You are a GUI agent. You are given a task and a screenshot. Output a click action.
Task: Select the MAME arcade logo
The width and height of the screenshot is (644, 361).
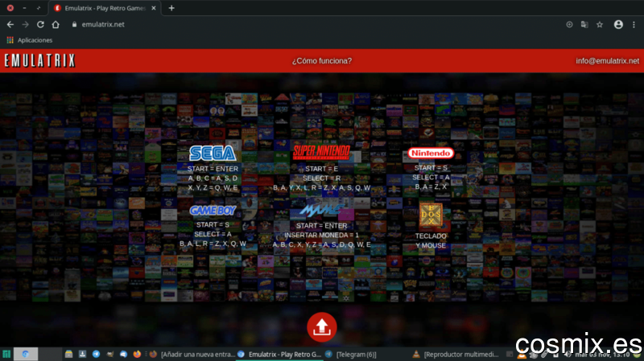tap(321, 210)
